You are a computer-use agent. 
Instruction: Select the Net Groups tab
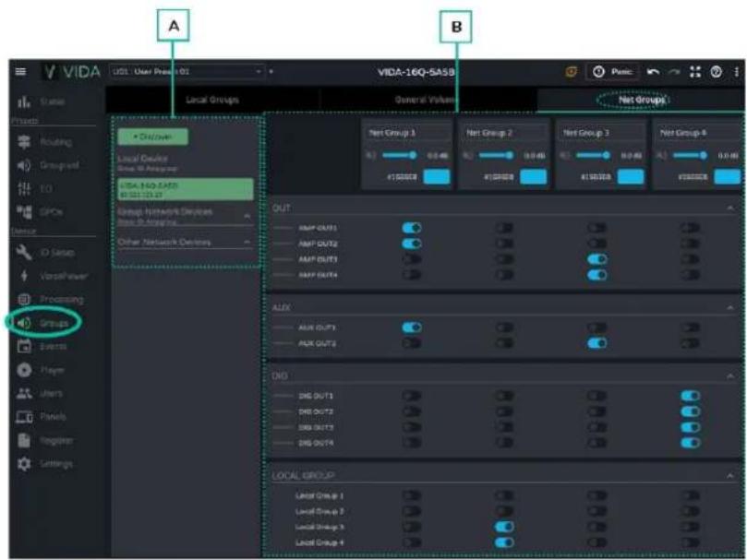pos(641,100)
